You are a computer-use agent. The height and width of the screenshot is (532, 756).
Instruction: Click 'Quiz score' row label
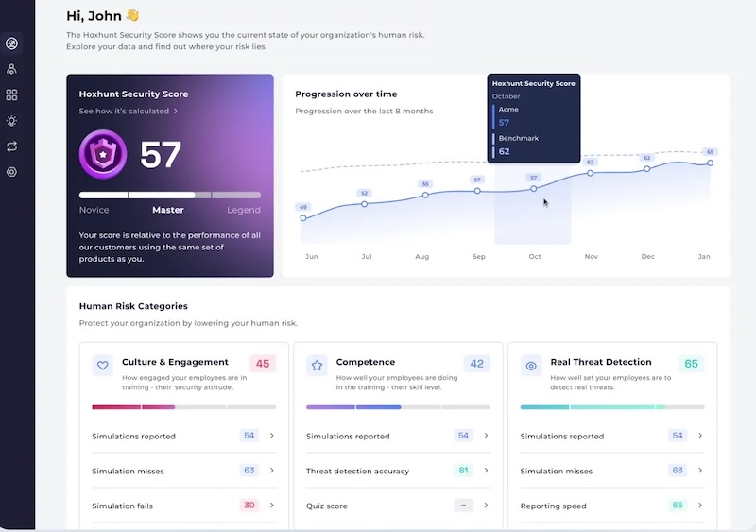326,506
